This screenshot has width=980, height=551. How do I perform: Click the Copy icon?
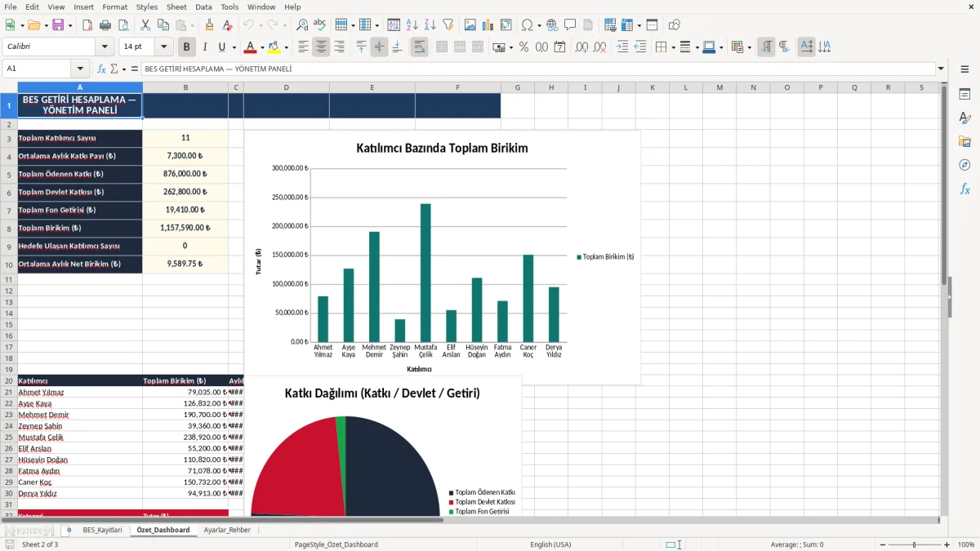coord(163,25)
